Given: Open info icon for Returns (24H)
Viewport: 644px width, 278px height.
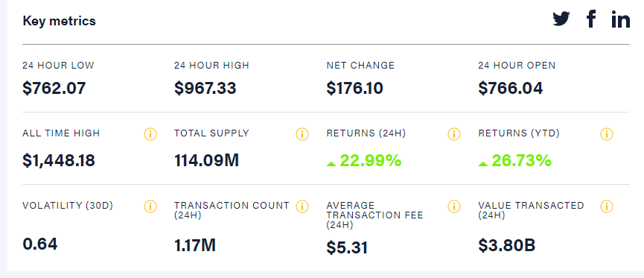Looking at the screenshot, I should point(454,134).
